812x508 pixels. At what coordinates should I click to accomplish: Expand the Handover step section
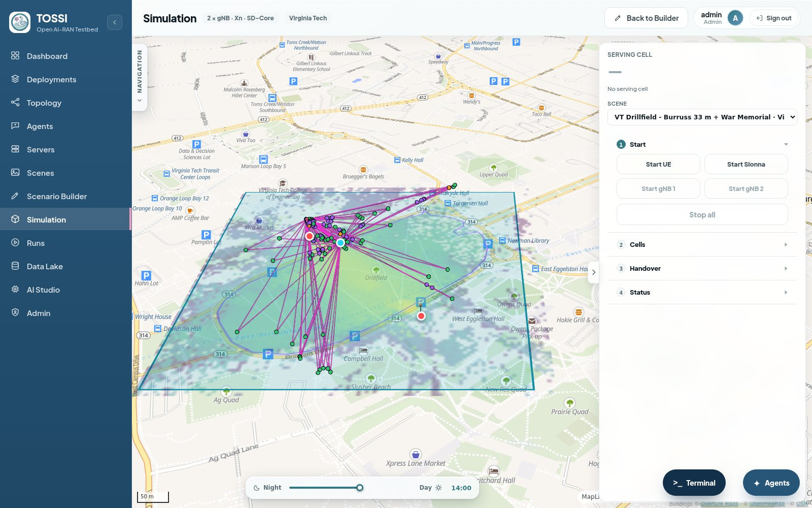pos(702,268)
